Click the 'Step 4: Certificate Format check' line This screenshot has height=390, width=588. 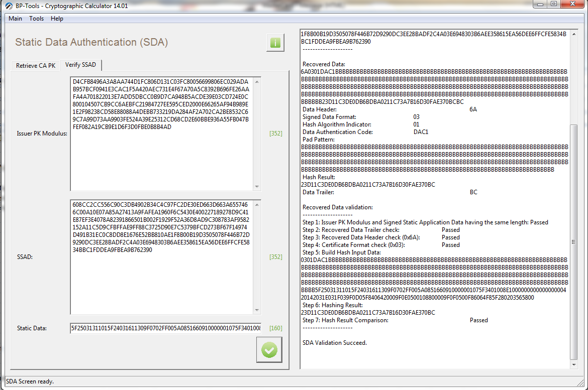click(x=381, y=245)
